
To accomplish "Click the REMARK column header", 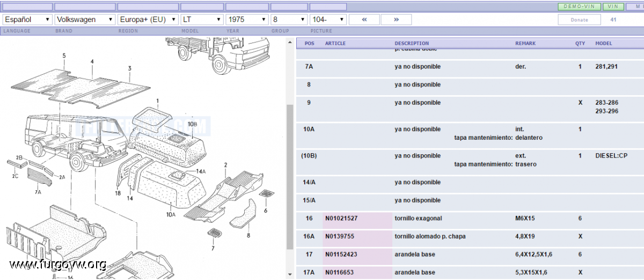I will click(525, 43).
